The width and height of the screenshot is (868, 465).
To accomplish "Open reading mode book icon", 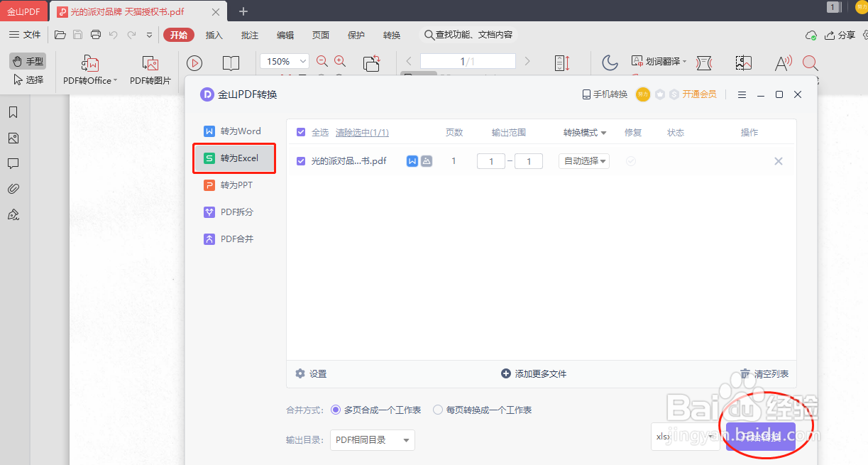I will coord(231,63).
